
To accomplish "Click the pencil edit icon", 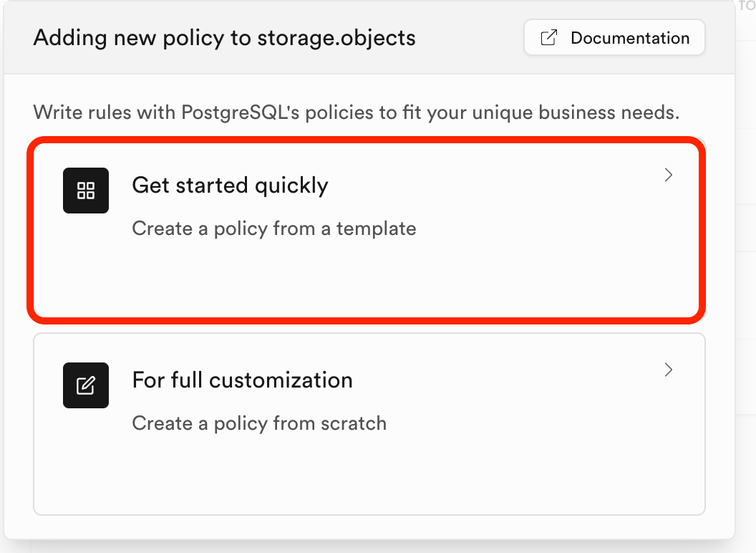I will click(x=86, y=385).
